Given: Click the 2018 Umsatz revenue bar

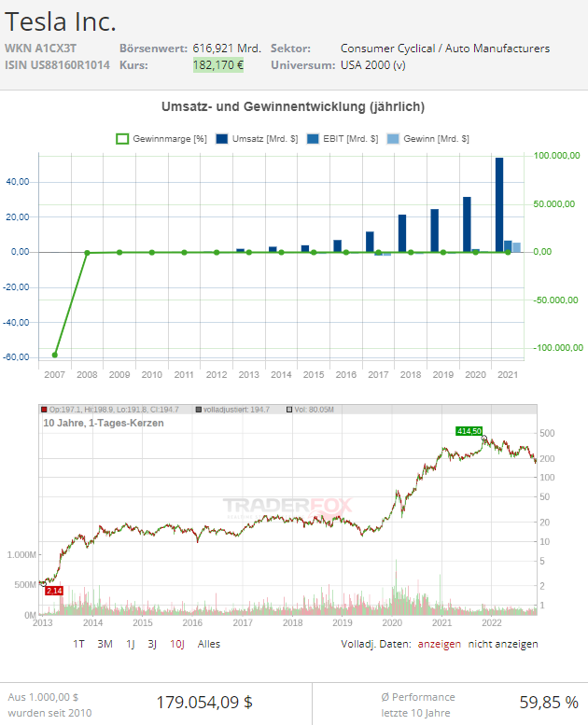Looking at the screenshot, I should point(402,233).
